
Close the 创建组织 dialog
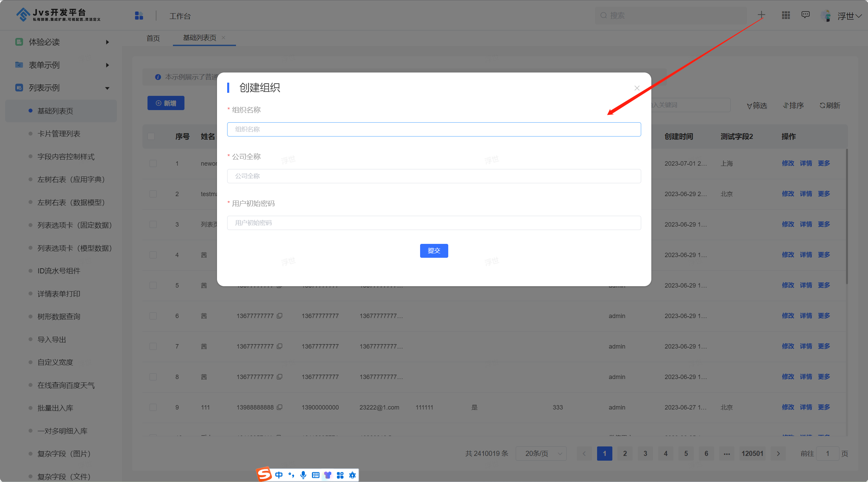[x=637, y=88]
